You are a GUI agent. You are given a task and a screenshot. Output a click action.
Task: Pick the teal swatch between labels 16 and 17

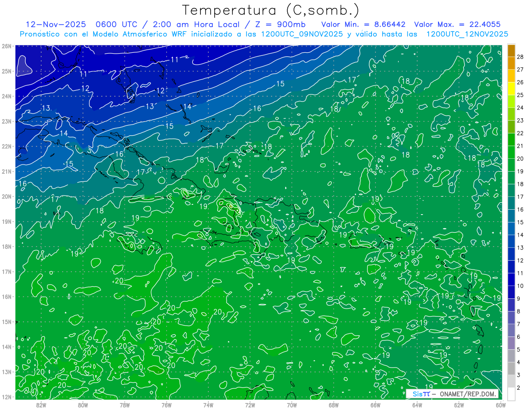(512, 203)
